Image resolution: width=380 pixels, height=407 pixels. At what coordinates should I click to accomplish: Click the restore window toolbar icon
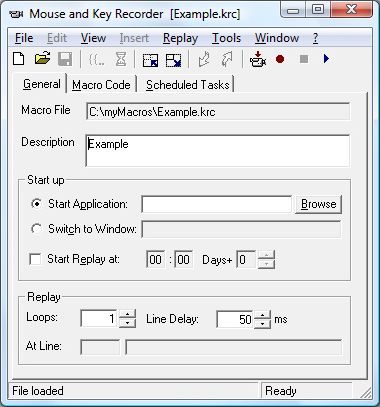tap(174, 60)
